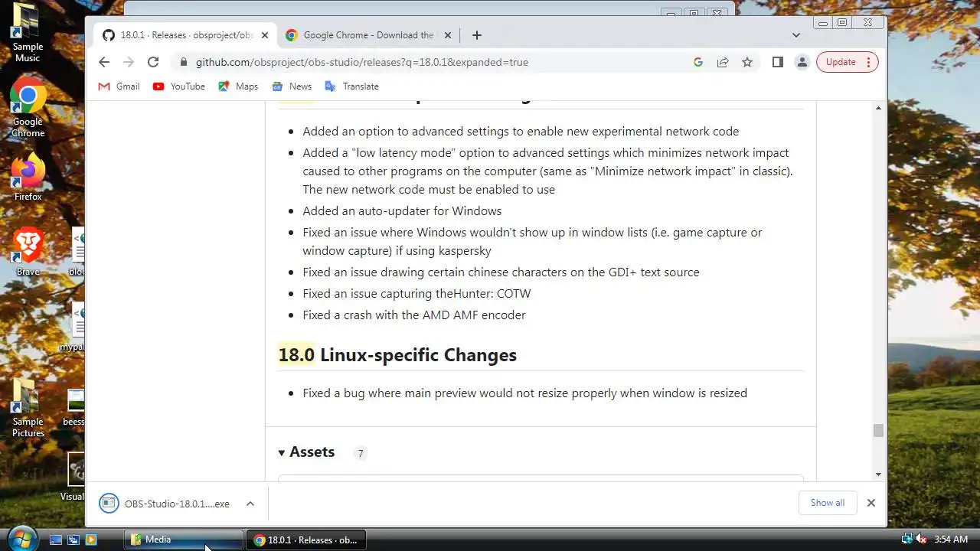Screen dimensions: 980x551
Task: Click the 18.0 Linux-specific Changes heading
Action: coord(397,355)
